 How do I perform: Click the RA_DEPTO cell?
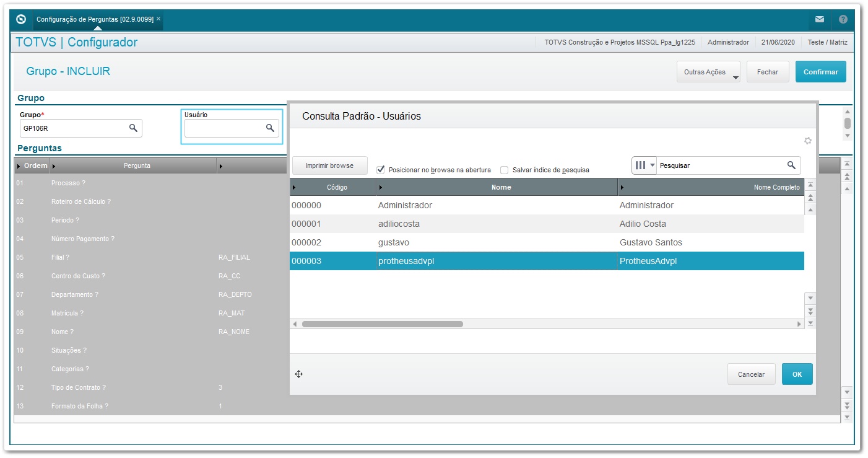[235, 294]
